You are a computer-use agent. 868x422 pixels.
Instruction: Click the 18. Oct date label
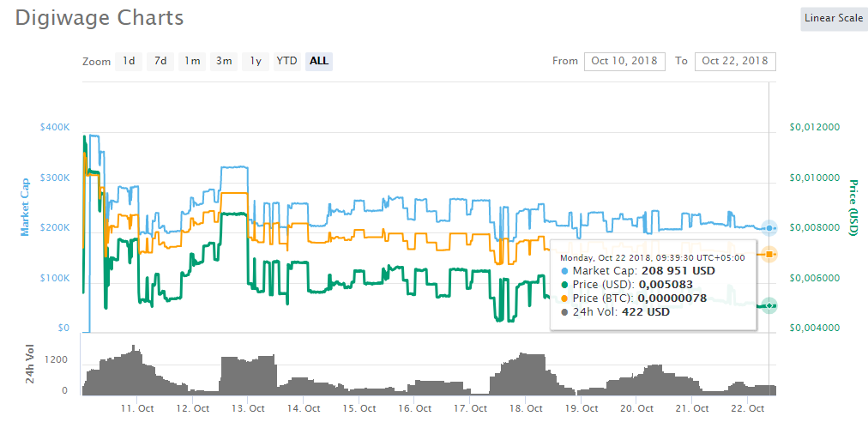coord(525,409)
